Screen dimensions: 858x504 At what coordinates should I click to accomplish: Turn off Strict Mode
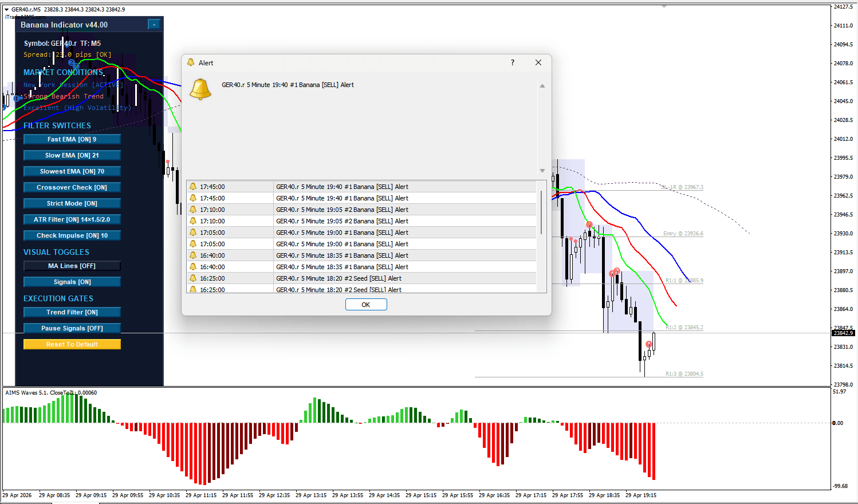point(72,203)
